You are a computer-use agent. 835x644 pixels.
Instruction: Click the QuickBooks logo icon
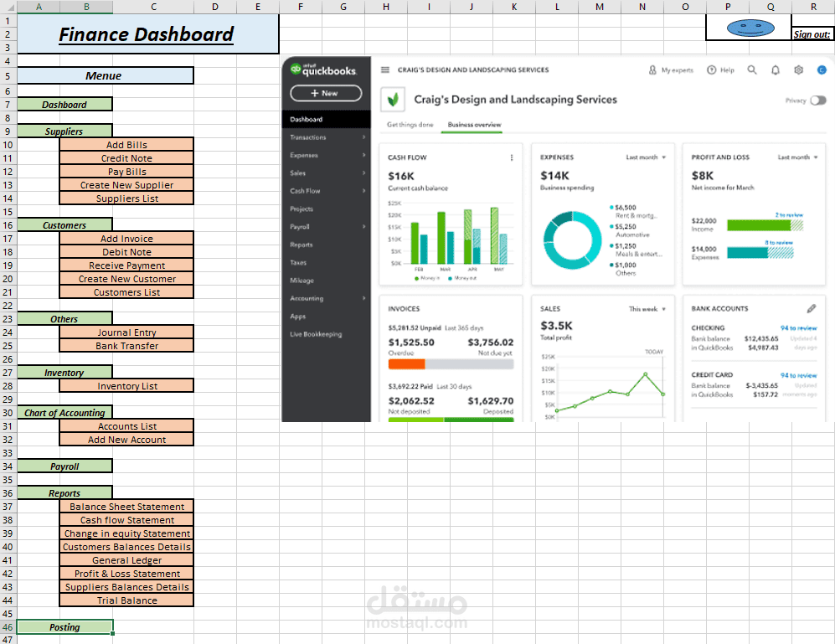tap(296, 69)
